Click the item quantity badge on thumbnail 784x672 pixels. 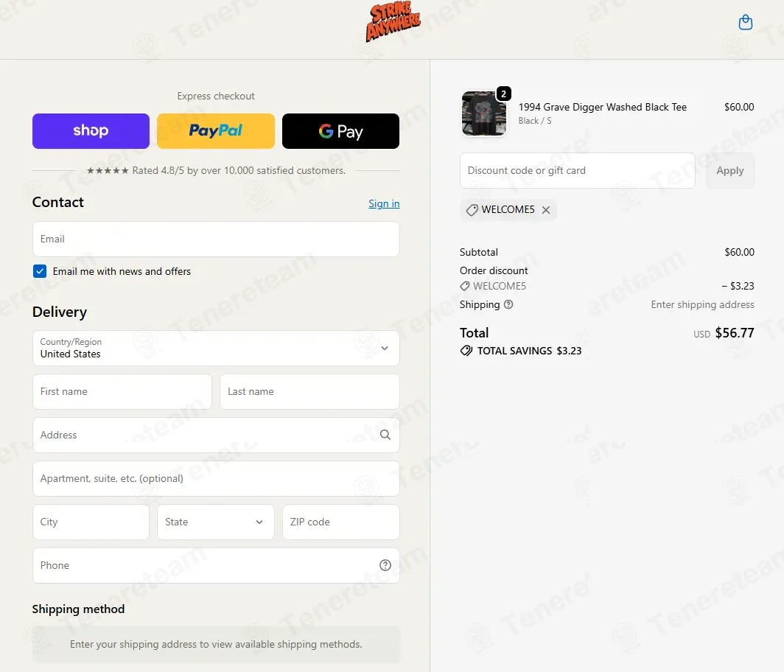click(503, 94)
